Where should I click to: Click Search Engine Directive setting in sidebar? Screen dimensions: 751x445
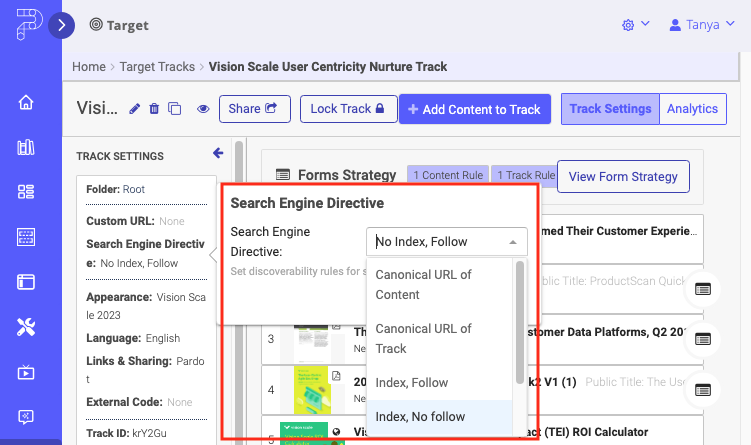[146, 253]
